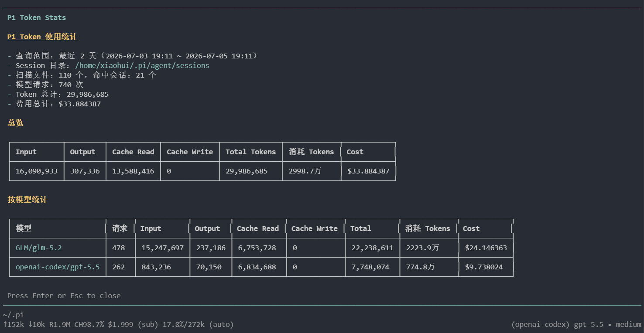Click the Total column header in model table
This screenshot has height=333, width=644.
coord(360,229)
